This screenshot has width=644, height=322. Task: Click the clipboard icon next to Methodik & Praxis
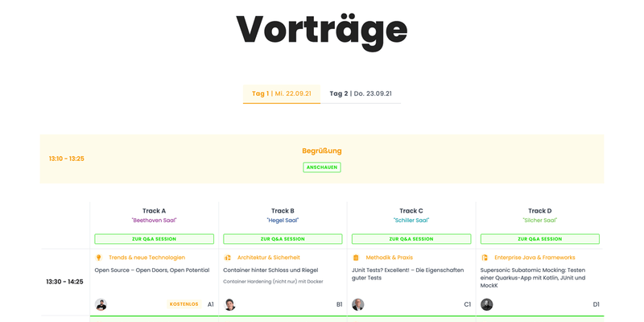pyautogui.click(x=356, y=258)
